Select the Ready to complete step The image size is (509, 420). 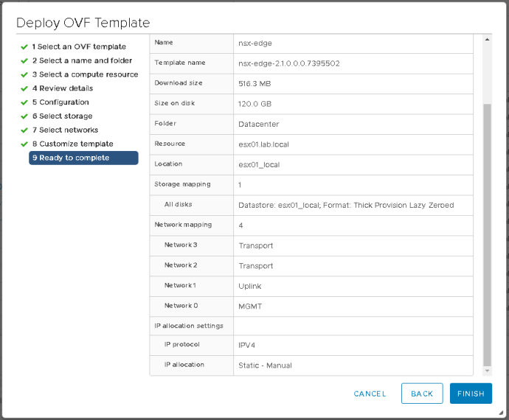click(x=83, y=158)
